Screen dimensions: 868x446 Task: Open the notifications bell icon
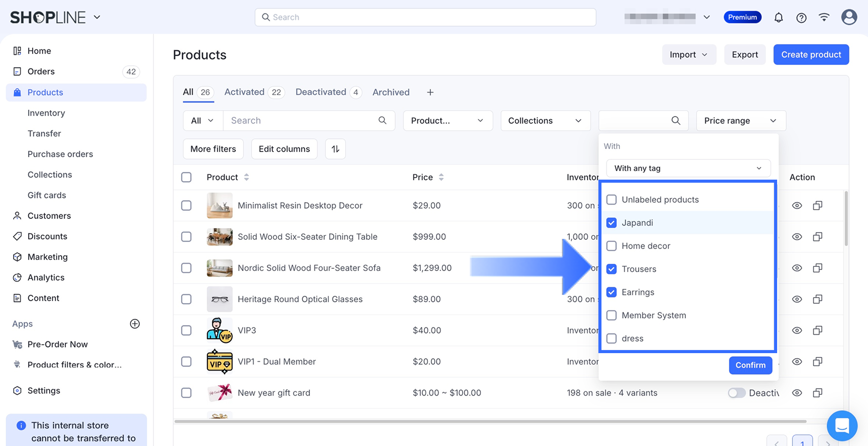[x=778, y=18]
